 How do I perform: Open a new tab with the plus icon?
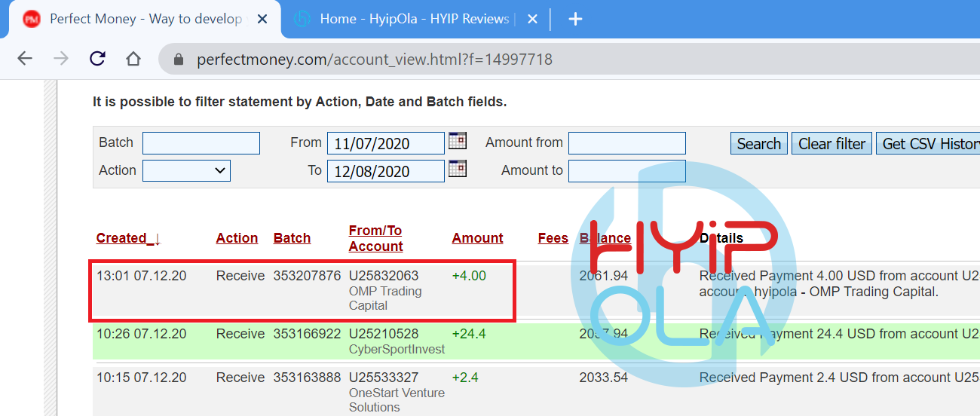pyautogui.click(x=575, y=19)
